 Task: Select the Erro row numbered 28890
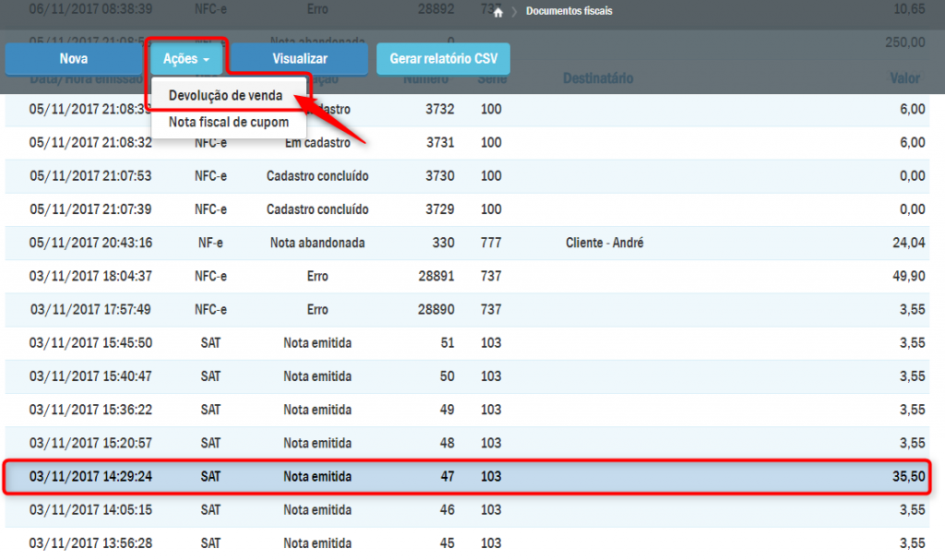pyautogui.click(x=466, y=309)
